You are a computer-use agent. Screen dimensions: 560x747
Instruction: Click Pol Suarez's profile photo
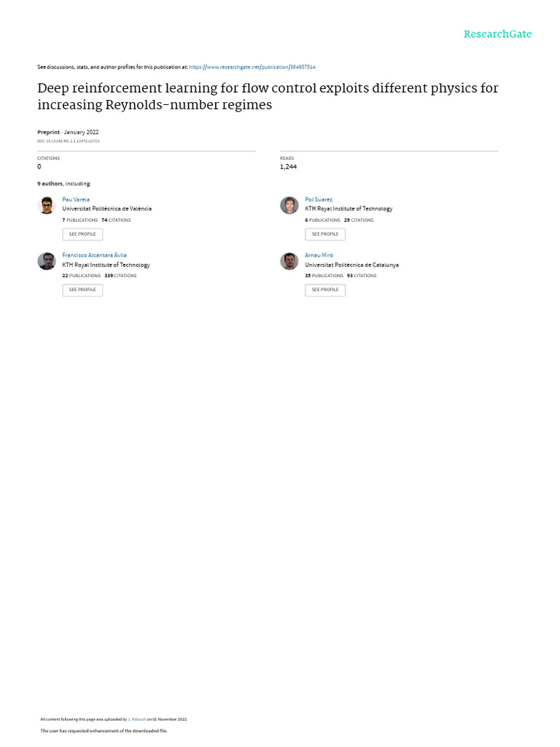[x=289, y=206]
